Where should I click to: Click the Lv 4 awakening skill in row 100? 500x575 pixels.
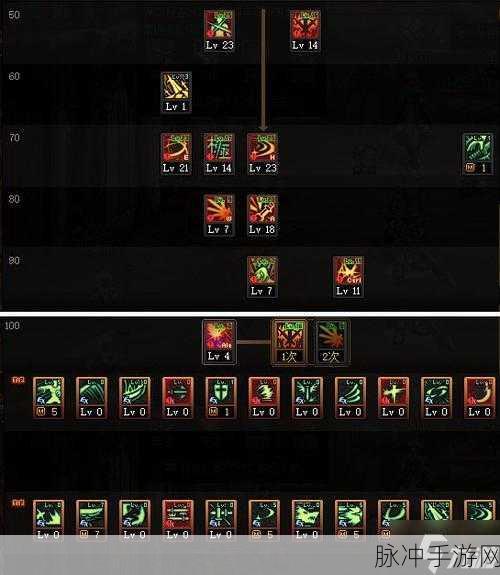(x=219, y=342)
